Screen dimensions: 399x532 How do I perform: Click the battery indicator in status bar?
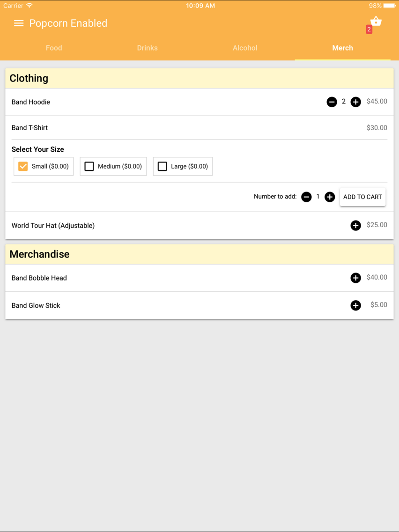pyautogui.click(x=390, y=6)
